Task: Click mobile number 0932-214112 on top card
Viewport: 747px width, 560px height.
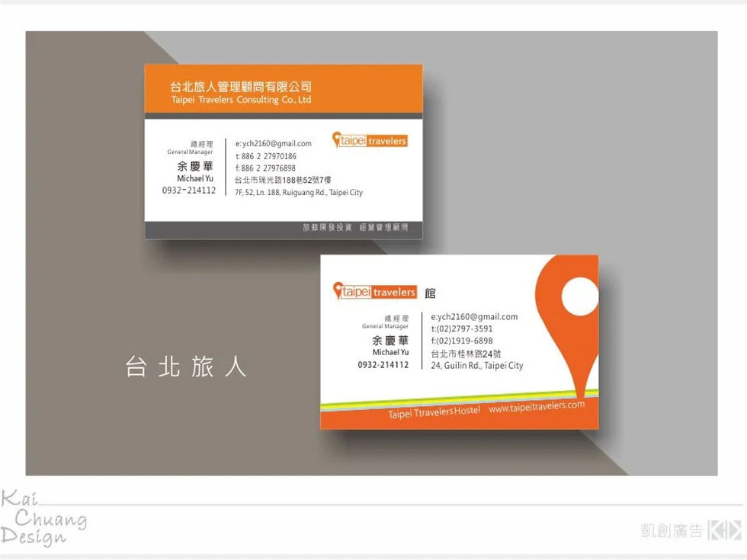Action: coord(189,190)
